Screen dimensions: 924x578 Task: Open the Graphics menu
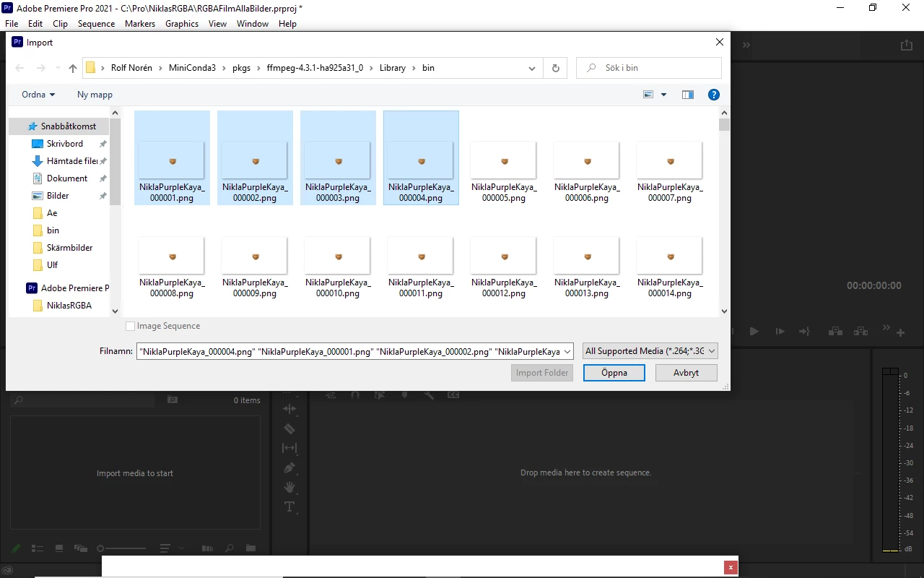coord(182,24)
